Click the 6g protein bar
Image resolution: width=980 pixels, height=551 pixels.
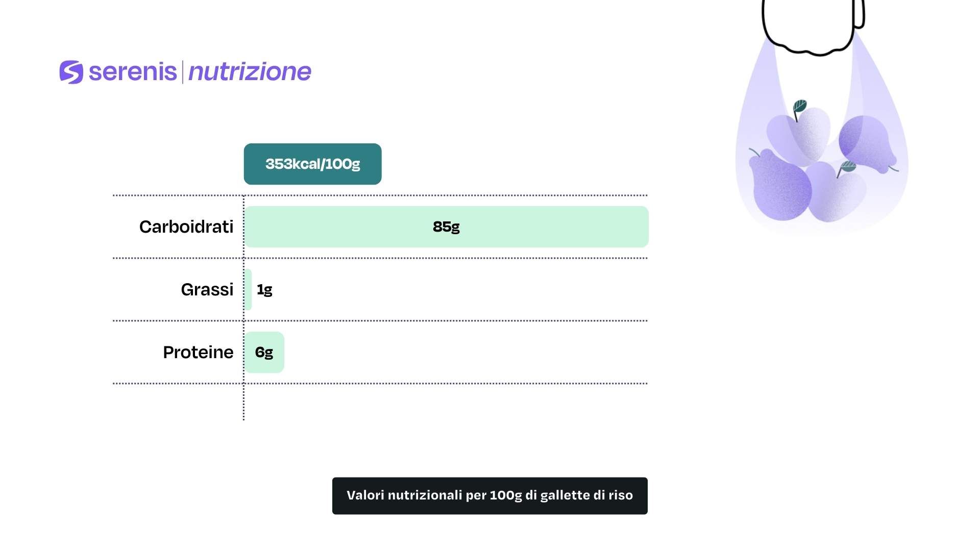click(264, 353)
